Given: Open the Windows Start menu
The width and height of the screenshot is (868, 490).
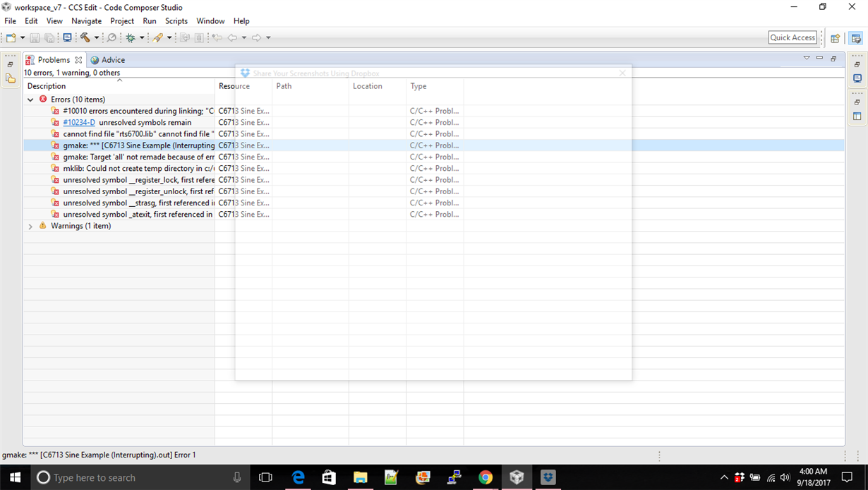Looking at the screenshot, I should (x=14, y=477).
